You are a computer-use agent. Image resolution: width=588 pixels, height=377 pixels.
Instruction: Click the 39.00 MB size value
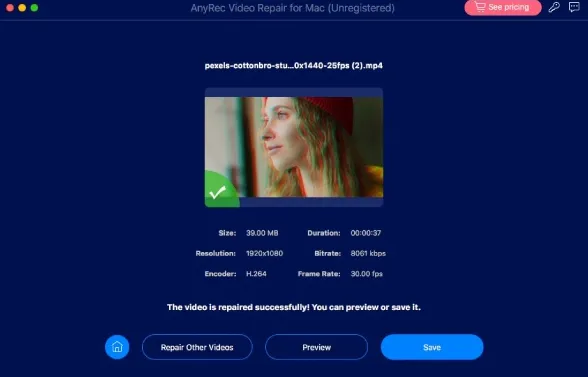coord(262,233)
